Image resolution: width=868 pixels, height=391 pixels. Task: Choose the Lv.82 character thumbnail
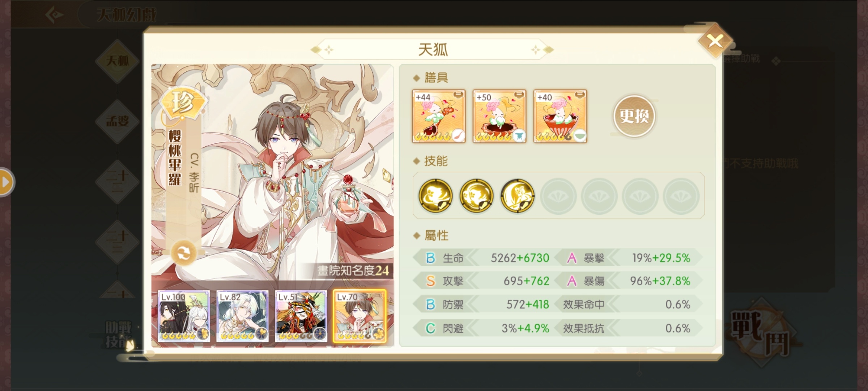pyautogui.click(x=242, y=316)
